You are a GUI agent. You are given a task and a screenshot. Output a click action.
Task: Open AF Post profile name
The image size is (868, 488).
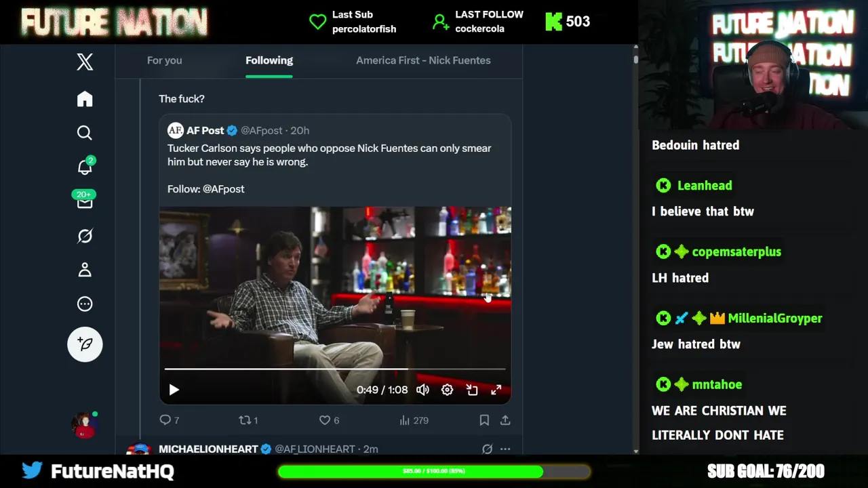point(205,130)
